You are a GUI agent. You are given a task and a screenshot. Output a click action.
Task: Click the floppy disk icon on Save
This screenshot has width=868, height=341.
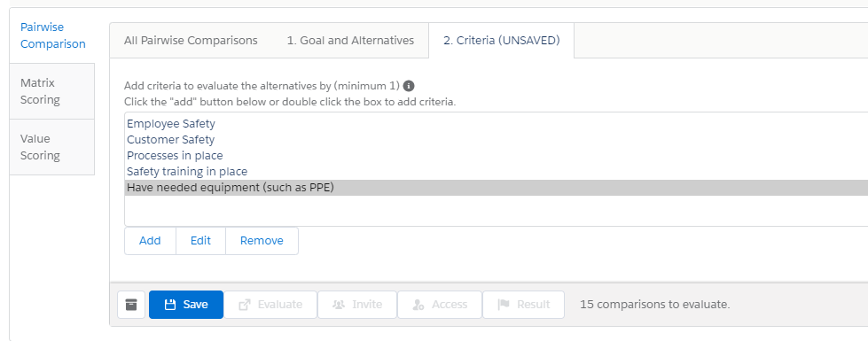click(170, 305)
